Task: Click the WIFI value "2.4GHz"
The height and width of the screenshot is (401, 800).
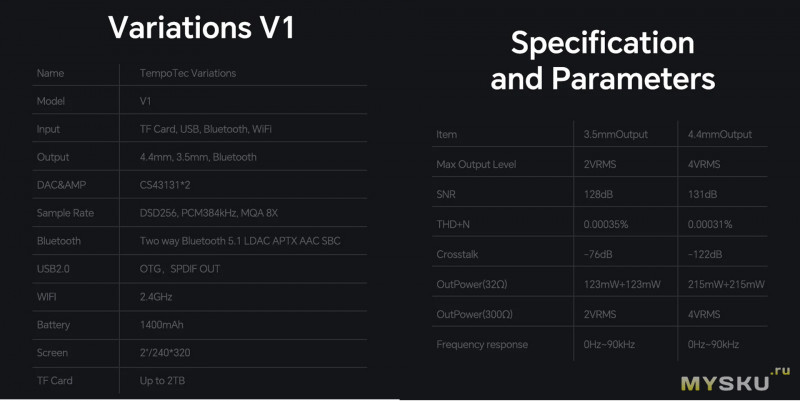Action: pyautogui.click(x=158, y=297)
